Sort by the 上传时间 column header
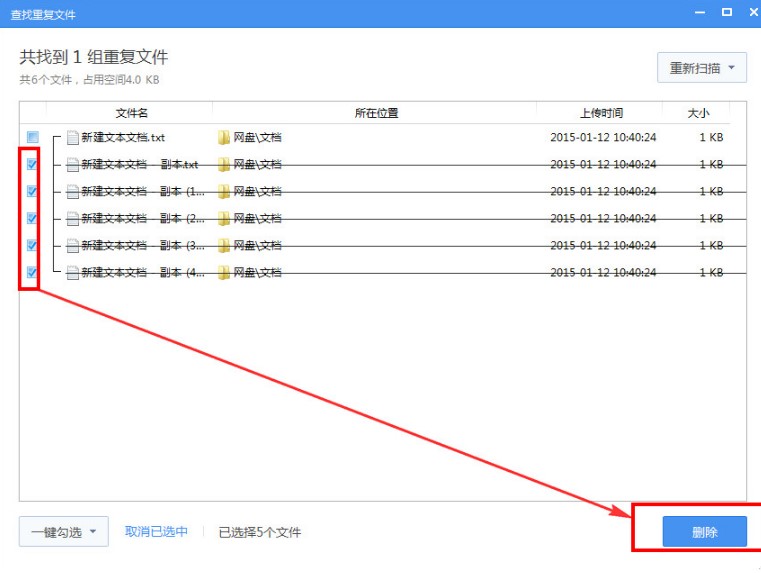Viewport: 761px width, 573px height. (x=601, y=113)
